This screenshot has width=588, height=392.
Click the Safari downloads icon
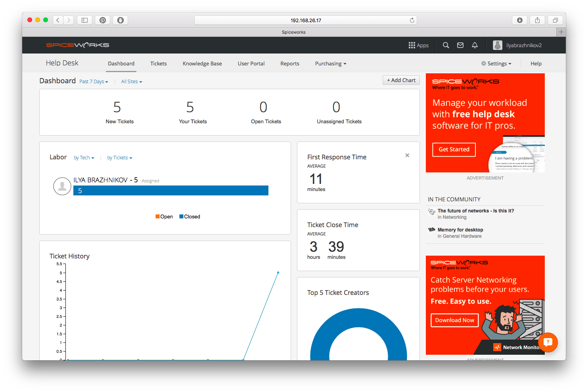(519, 20)
